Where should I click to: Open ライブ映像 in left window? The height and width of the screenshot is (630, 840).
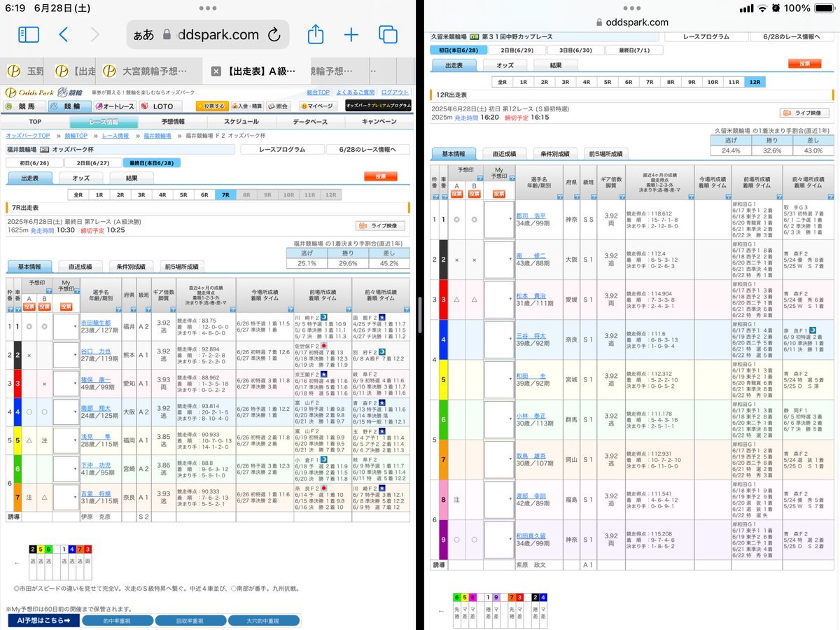[x=380, y=225]
